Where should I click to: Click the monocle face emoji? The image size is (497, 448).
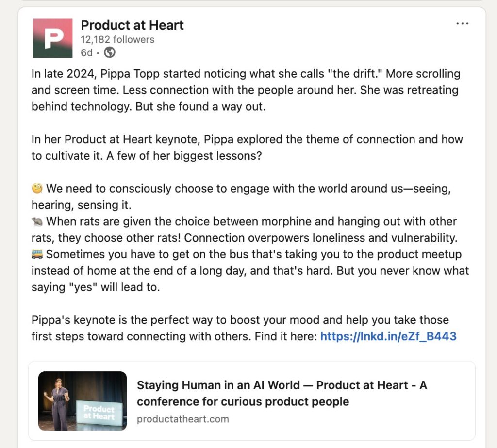click(37, 189)
